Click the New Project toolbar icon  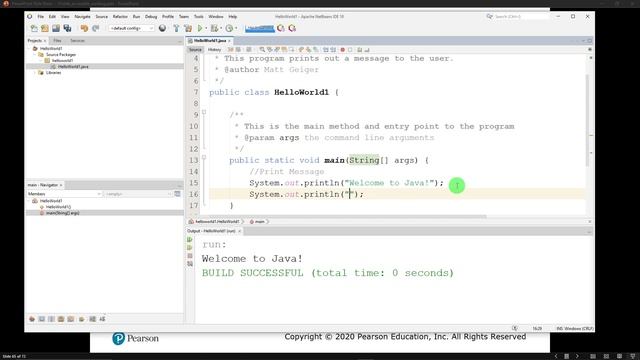[x=45, y=28]
